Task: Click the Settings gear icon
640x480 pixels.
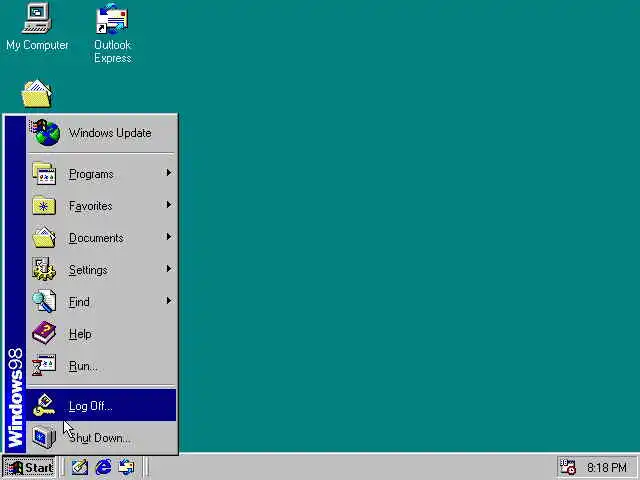Action: pyautogui.click(x=44, y=269)
